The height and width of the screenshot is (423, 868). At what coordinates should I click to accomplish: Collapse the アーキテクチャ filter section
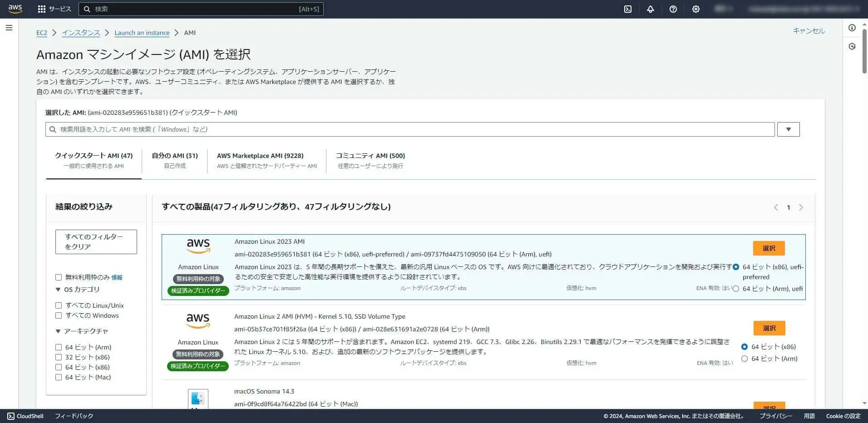click(x=58, y=331)
